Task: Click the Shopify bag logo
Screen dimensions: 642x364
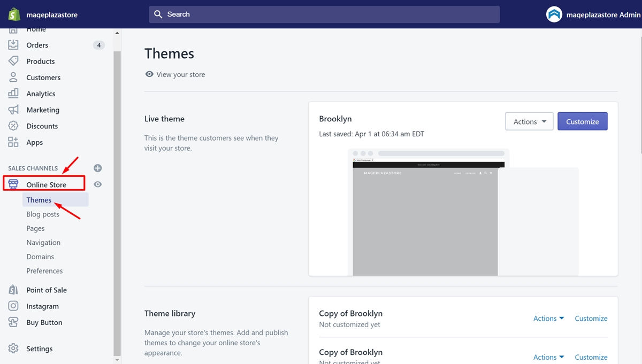Action: (x=14, y=14)
